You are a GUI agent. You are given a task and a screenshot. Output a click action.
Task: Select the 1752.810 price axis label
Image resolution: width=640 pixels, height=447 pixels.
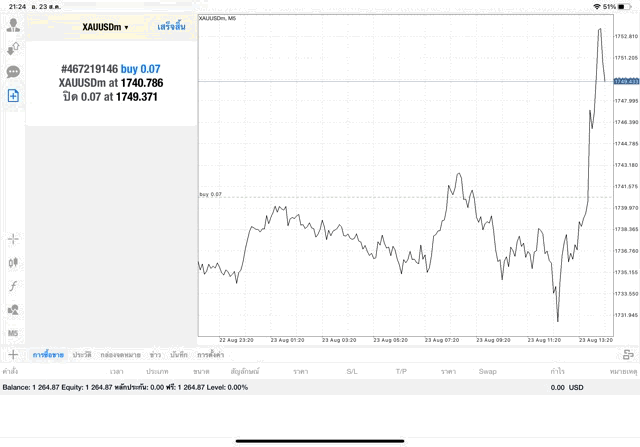pos(626,36)
